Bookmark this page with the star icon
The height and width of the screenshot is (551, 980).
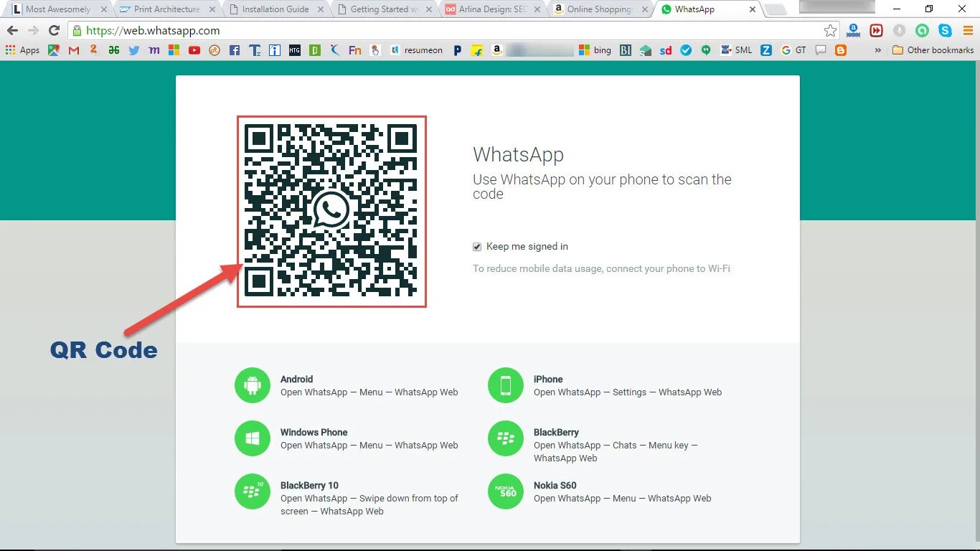tap(830, 31)
